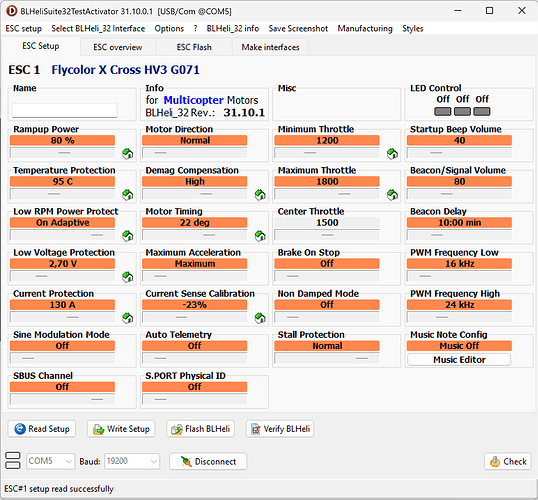
Task: Toggle third LED Control switch
Action: click(x=482, y=112)
